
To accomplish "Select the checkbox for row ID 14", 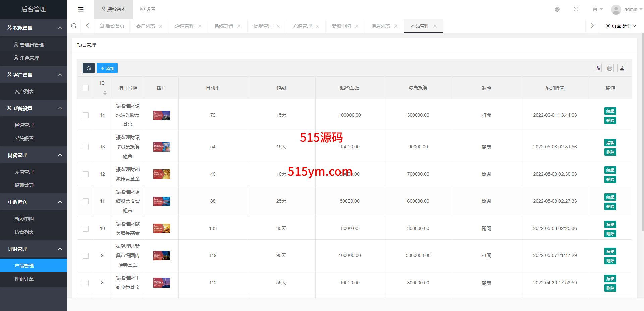I will click(x=86, y=115).
